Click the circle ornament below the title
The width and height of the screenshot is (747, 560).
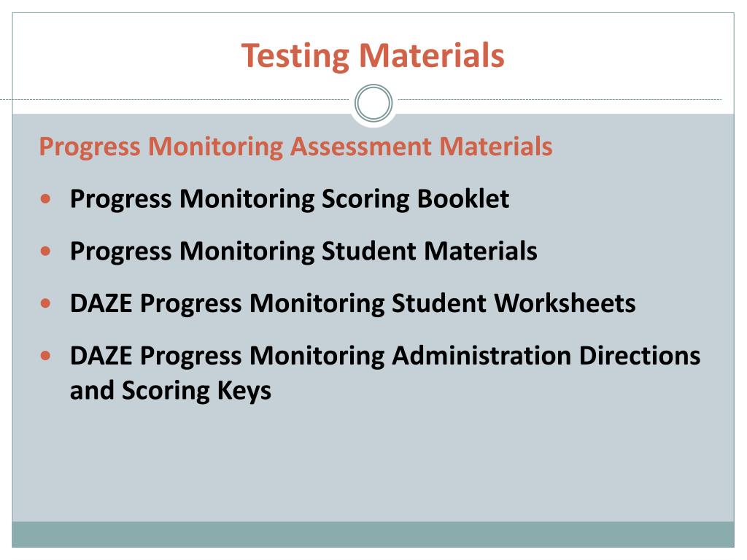coord(373,103)
